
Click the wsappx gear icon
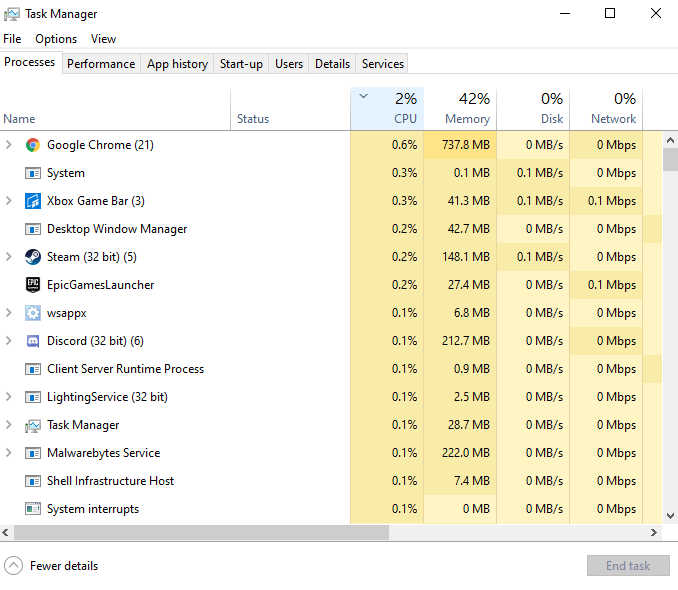pos(33,313)
